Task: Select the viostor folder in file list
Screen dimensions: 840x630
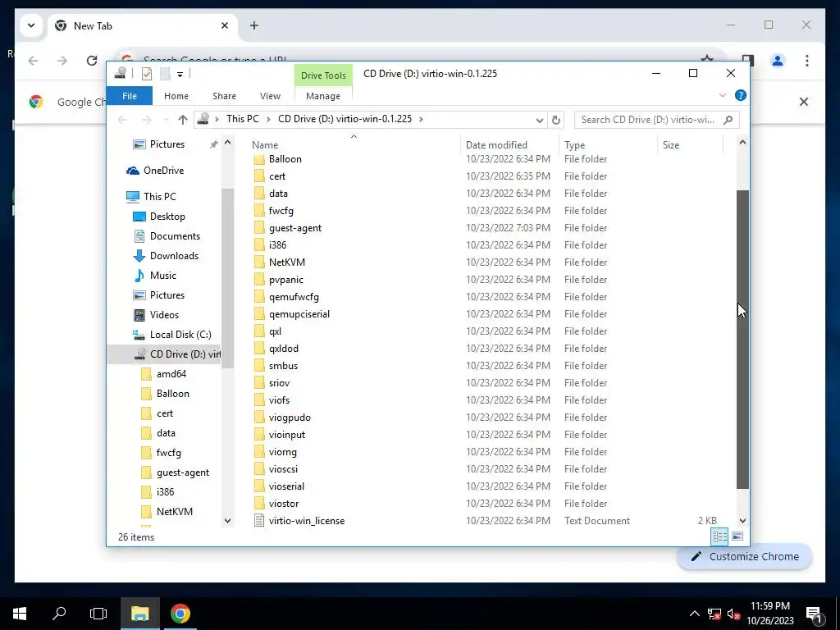Action: [283, 504]
